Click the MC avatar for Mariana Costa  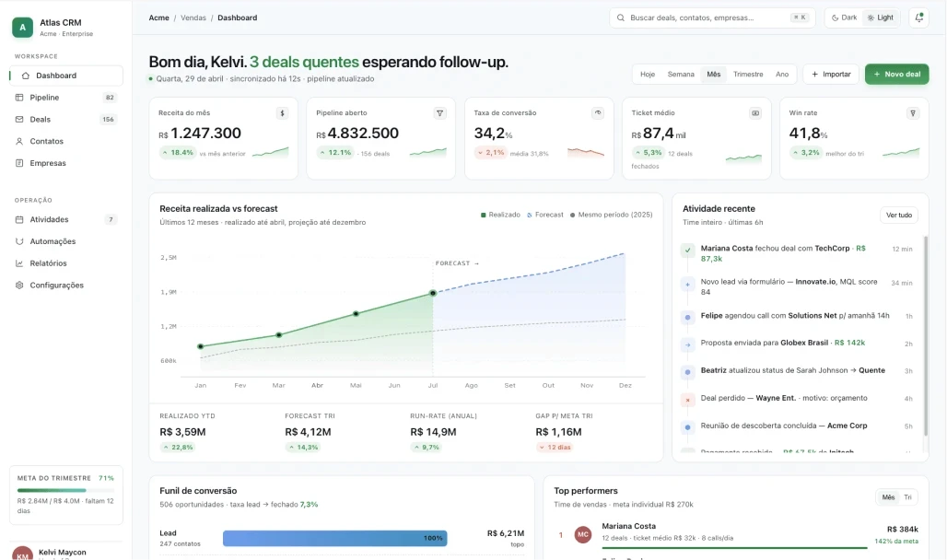tap(583, 534)
